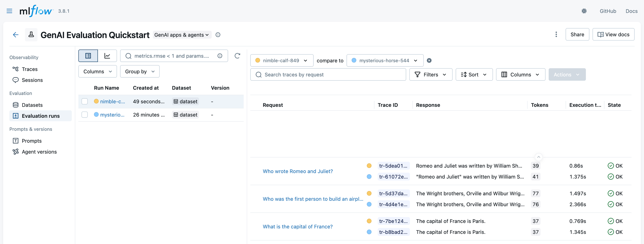Toggle dark mode theme icon
This screenshot has height=244, width=644.
[x=584, y=11]
